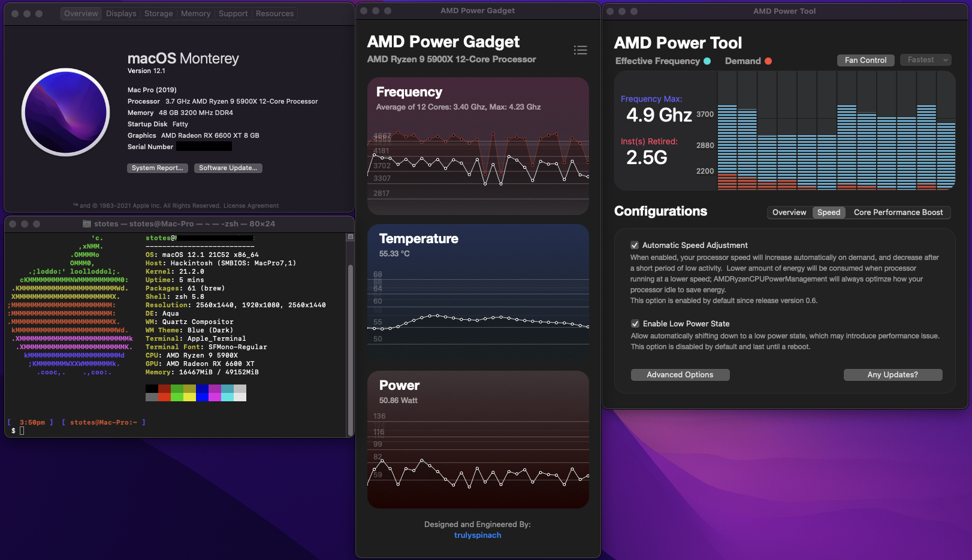
Task: Click the folder icon in Terminal title bar
Action: 87,224
